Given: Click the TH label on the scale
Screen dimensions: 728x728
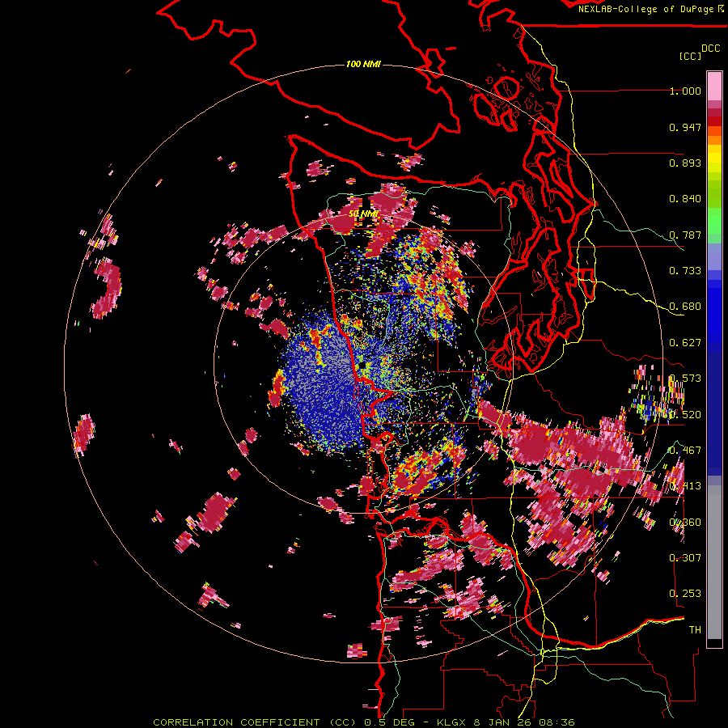Looking at the screenshot, I should (695, 629).
